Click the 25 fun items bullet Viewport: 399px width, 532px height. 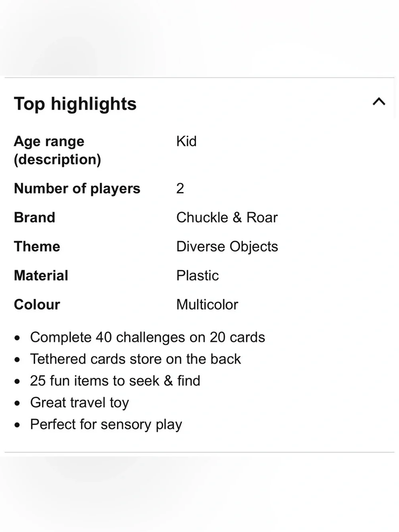(x=115, y=381)
